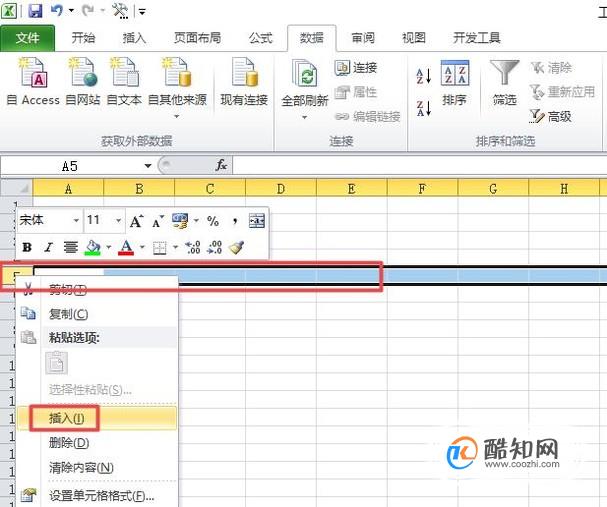
Task: Toggle center alignment in mini toolbar
Action: tap(70, 247)
